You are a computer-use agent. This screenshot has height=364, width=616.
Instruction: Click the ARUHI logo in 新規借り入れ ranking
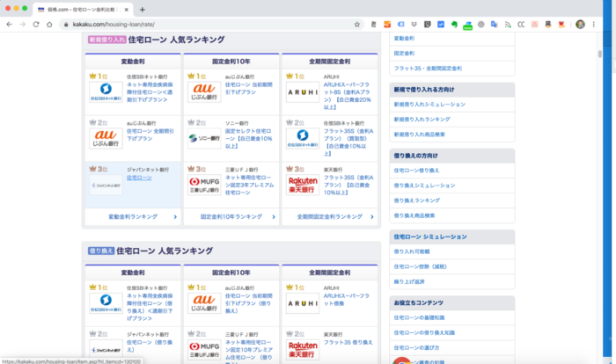click(x=303, y=92)
